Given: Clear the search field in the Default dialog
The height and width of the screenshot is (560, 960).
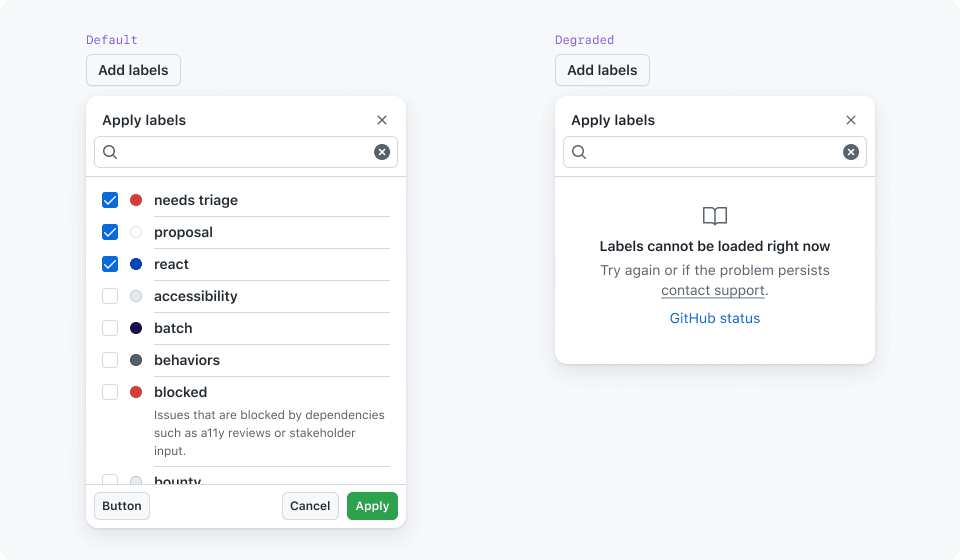Looking at the screenshot, I should 382,152.
